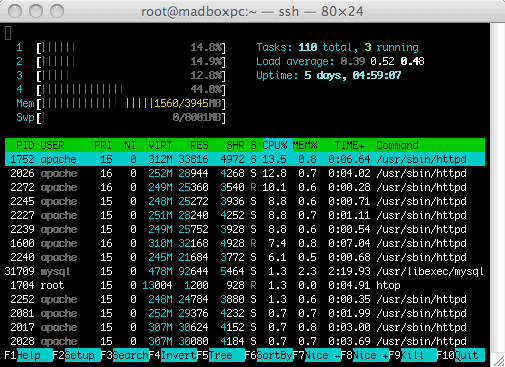Select process row PID 2272

[245, 187]
